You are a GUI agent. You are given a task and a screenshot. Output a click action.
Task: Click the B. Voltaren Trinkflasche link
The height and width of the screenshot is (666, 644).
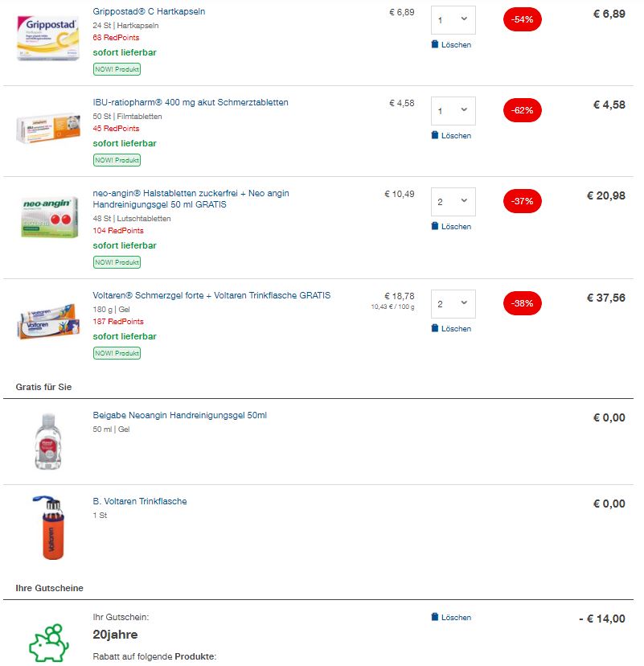click(x=140, y=501)
